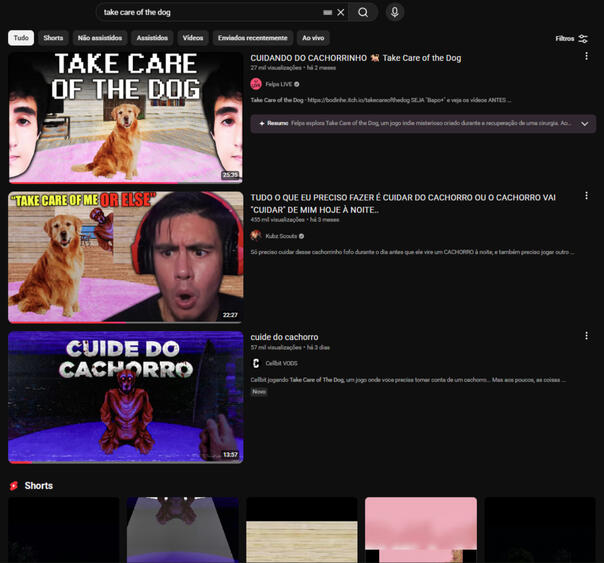Open the CUIDANDO DO CACHORRINHO video title
Image resolution: width=604 pixels, height=563 pixels.
[x=356, y=58]
